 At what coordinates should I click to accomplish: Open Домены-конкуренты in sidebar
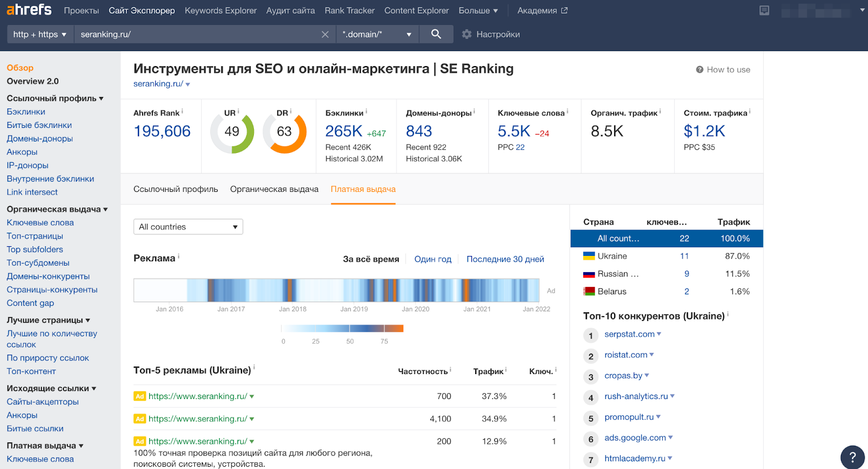(x=48, y=277)
